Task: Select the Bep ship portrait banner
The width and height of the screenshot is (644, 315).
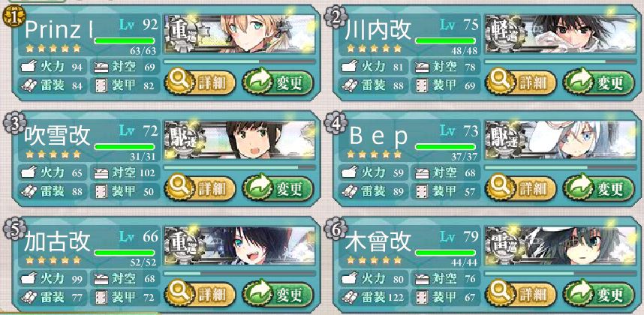Action: point(561,139)
